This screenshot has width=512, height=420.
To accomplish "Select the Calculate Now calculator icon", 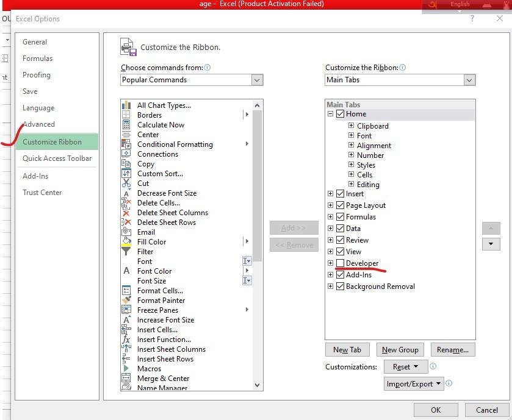I will point(126,125).
